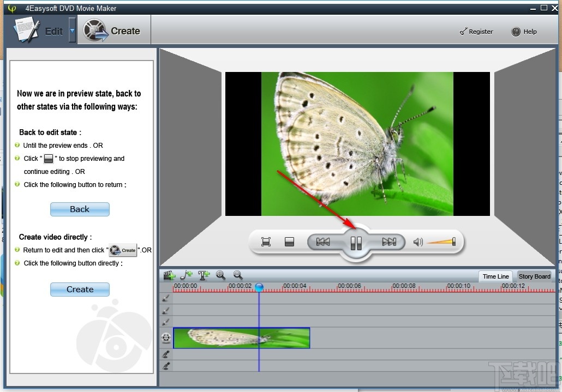
Task: Select the add video clip icon above timeline
Action: click(x=168, y=275)
